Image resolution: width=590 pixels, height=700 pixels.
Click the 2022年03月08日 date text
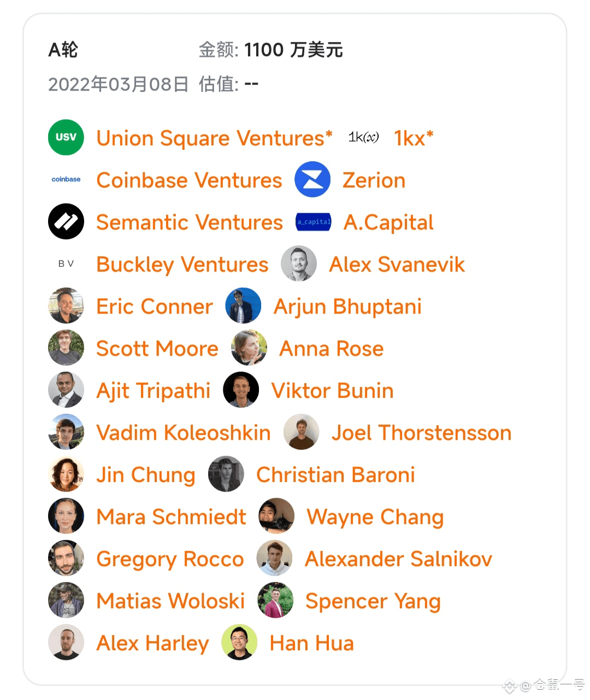click(119, 84)
